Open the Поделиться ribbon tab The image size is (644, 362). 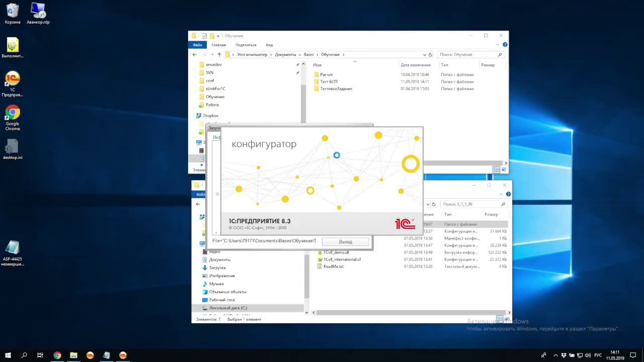tap(246, 45)
